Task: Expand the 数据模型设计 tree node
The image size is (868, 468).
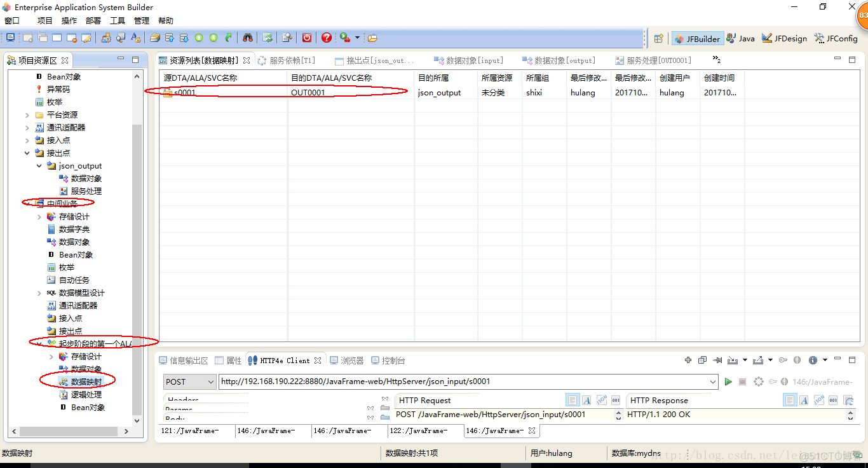Action: click(x=39, y=292)
